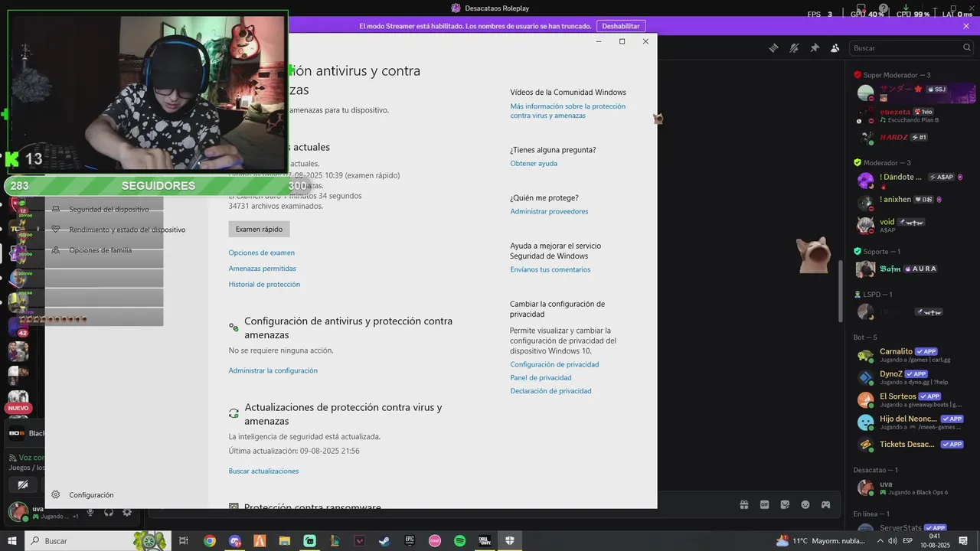Open File Explorer from taskbar

(x=284, y=541)
